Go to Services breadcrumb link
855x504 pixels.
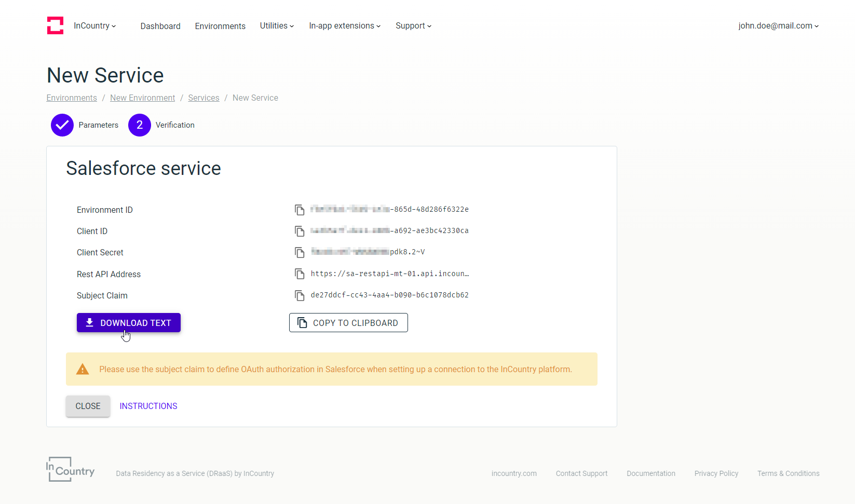click(x=203, y=98)
